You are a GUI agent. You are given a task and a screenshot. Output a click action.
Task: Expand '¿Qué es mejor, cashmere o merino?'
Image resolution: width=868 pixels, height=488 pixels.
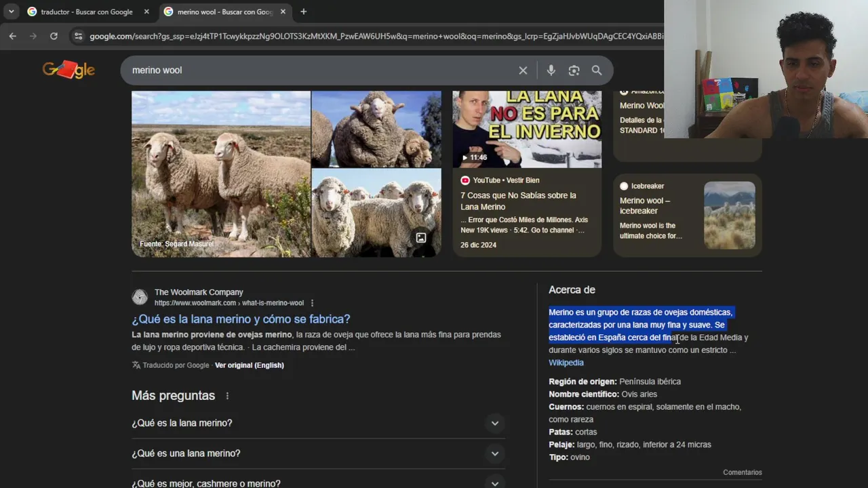[x=317, y=483]
